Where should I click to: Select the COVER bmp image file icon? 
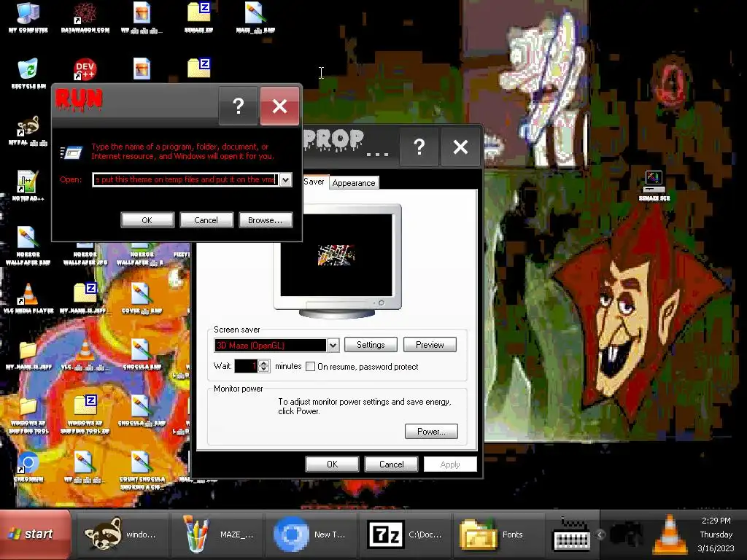(x=141, y=298)
